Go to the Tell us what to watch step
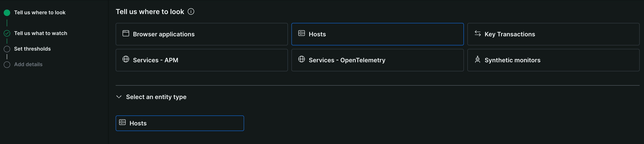Screen dimensions: 644x144 41,33
